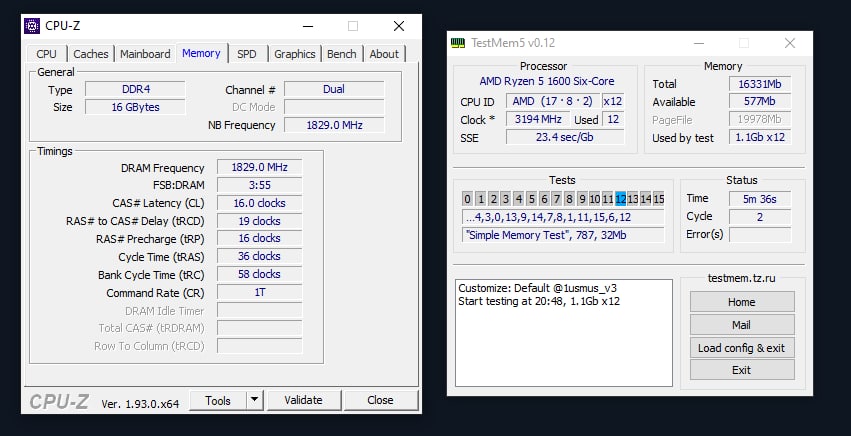Click the Used 12 threads value
Screen dimensions: 851x436
613,119
